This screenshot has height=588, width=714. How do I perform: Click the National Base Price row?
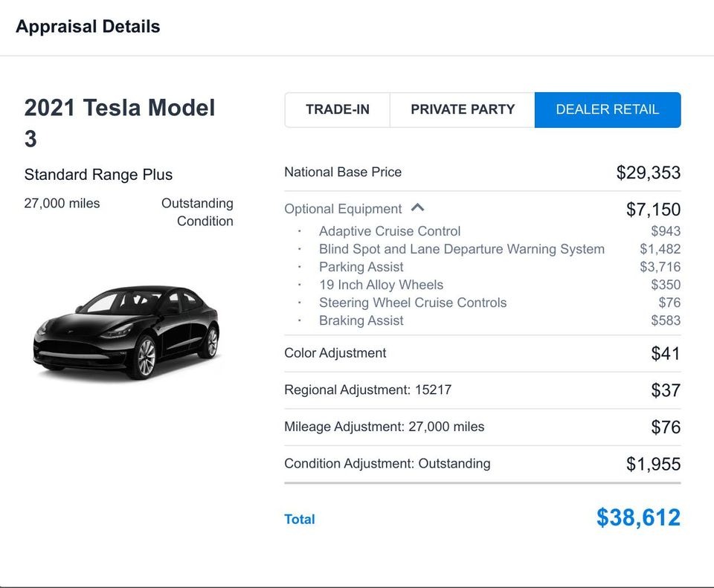click(482, 172)
